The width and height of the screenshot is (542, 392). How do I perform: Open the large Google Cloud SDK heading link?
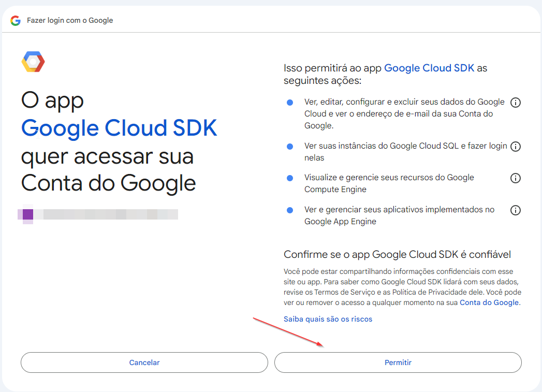[119, 128]
